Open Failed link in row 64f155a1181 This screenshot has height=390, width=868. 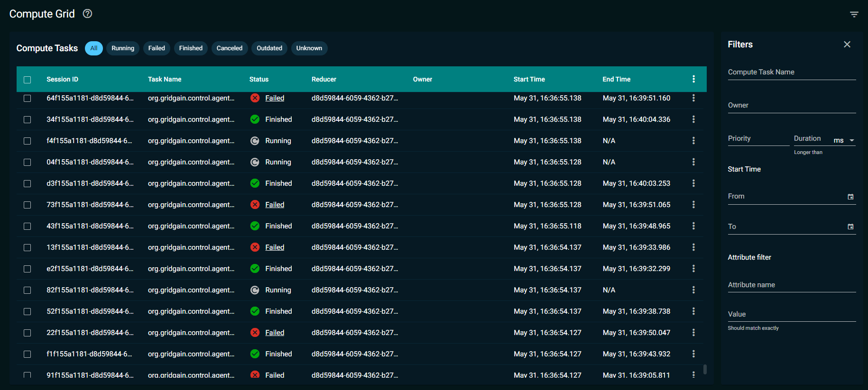coord(275,98)
